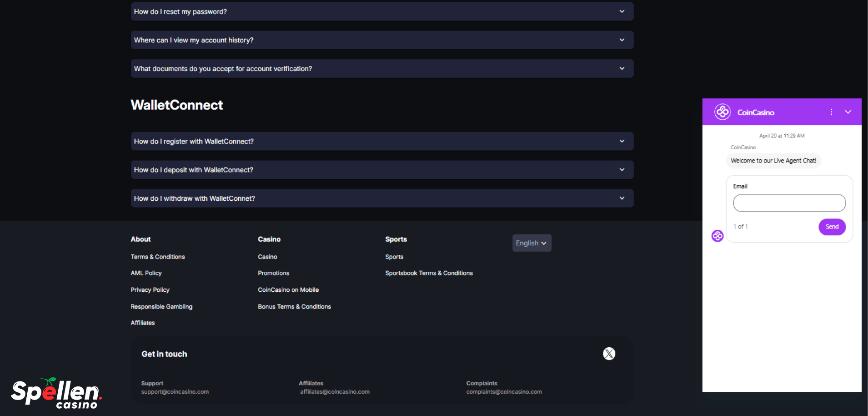The width and height of the screenshot is (868, 416).
Task: Click the bold Sports footer column heading
Action: coord(396,239)
